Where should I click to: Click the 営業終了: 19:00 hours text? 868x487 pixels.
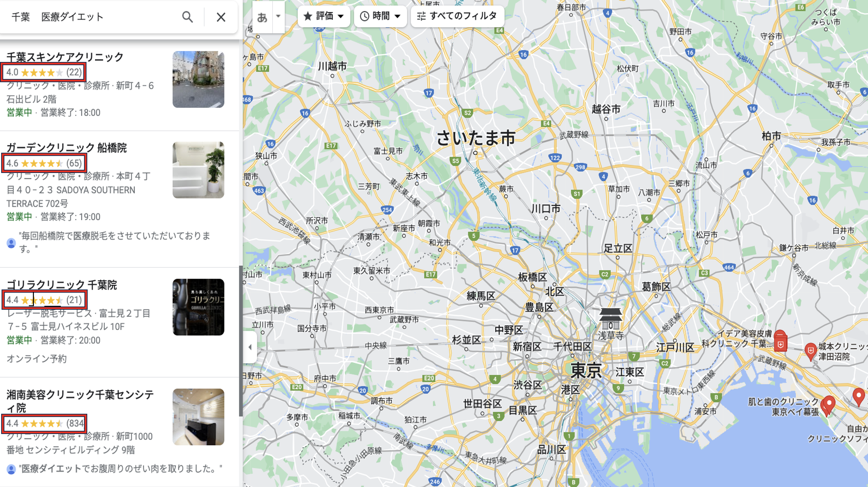(71, 217)
